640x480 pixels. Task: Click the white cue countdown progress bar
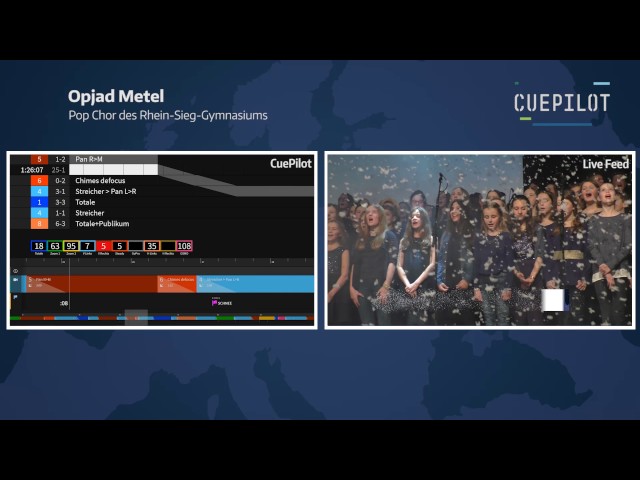113,170
